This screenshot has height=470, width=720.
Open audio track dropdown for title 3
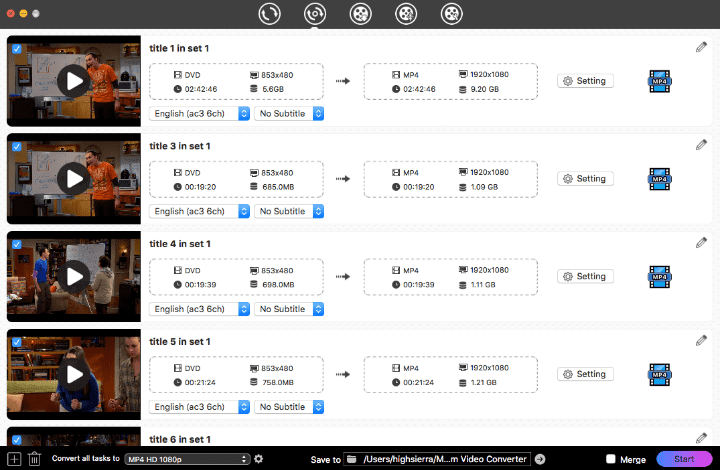(x=199, y=211)
